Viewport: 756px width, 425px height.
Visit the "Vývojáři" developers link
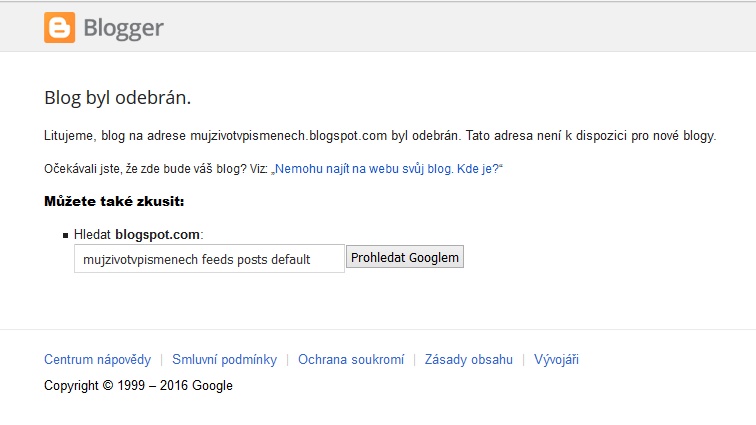(556, 360)
